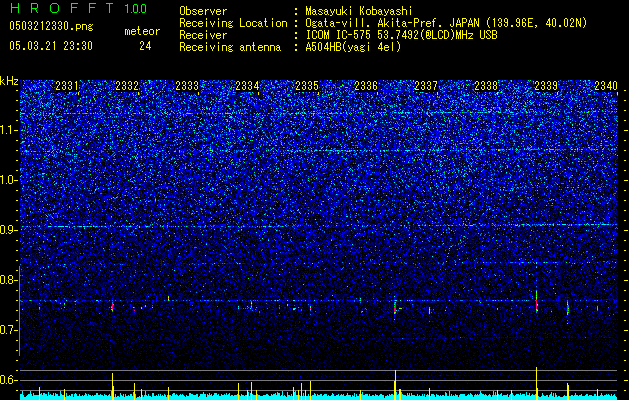Click the 0.7 frequency axis label
The height and width of the screenshot is (400, 629).
pyautogui.click(x=9, y=330)
